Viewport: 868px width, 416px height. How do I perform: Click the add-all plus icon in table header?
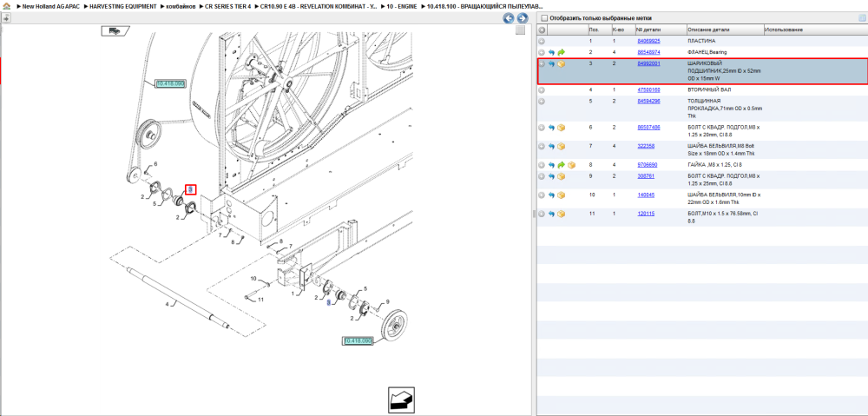[542, 30]
